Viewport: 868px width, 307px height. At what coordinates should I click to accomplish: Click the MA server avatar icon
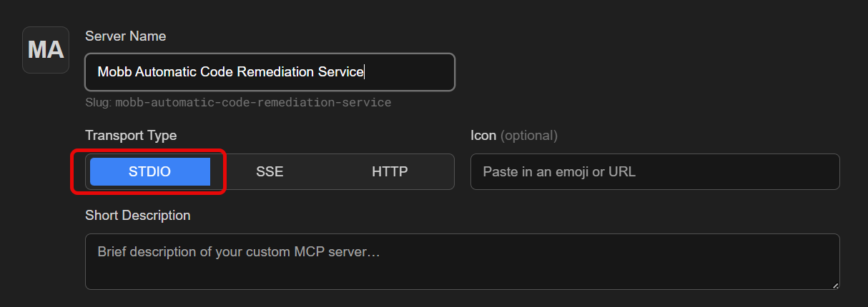coord(46,50)
